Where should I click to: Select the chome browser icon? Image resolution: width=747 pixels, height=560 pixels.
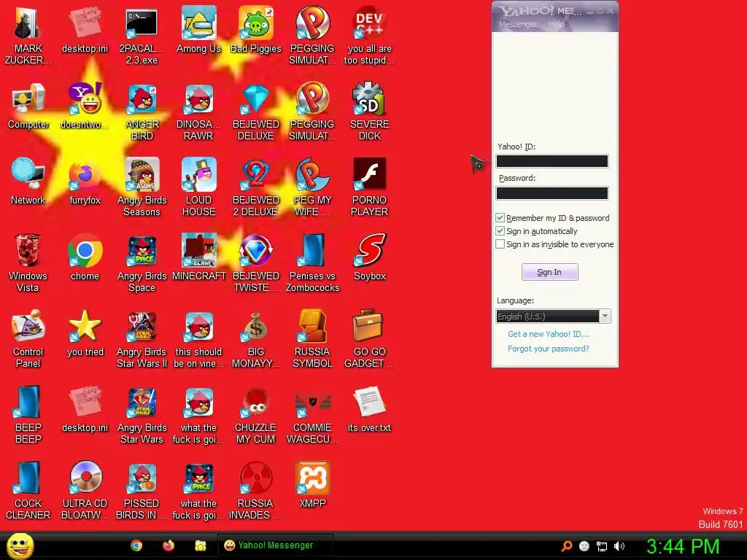[85, 257]
